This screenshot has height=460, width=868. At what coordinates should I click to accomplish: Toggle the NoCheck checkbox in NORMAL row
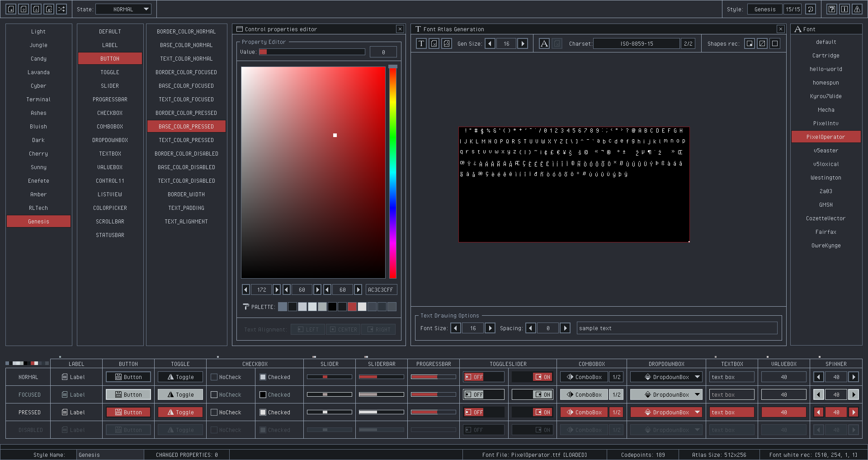coord(214,377)
